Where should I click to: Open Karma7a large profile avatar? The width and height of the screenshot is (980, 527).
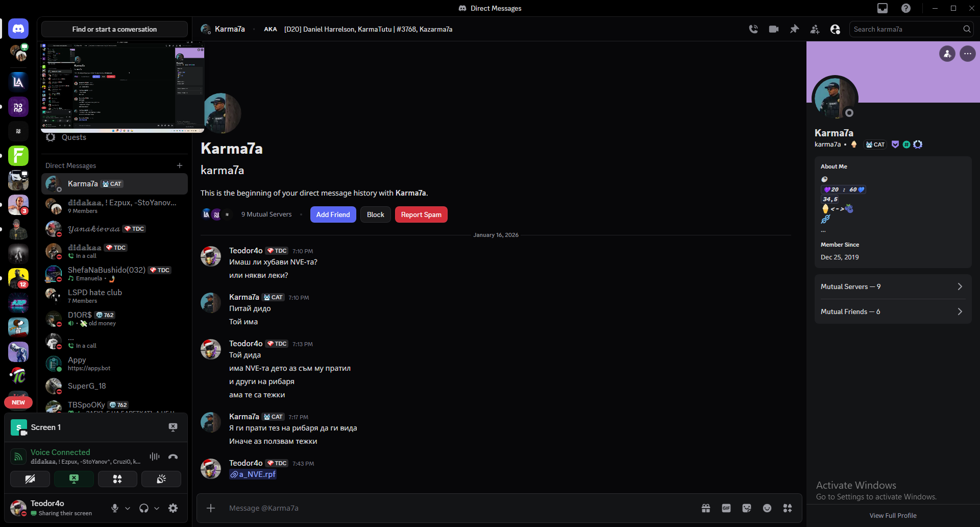pos(835,99)
